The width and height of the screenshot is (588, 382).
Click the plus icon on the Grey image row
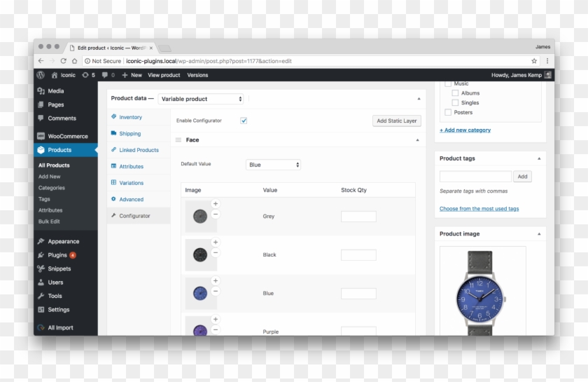point(216,203)
